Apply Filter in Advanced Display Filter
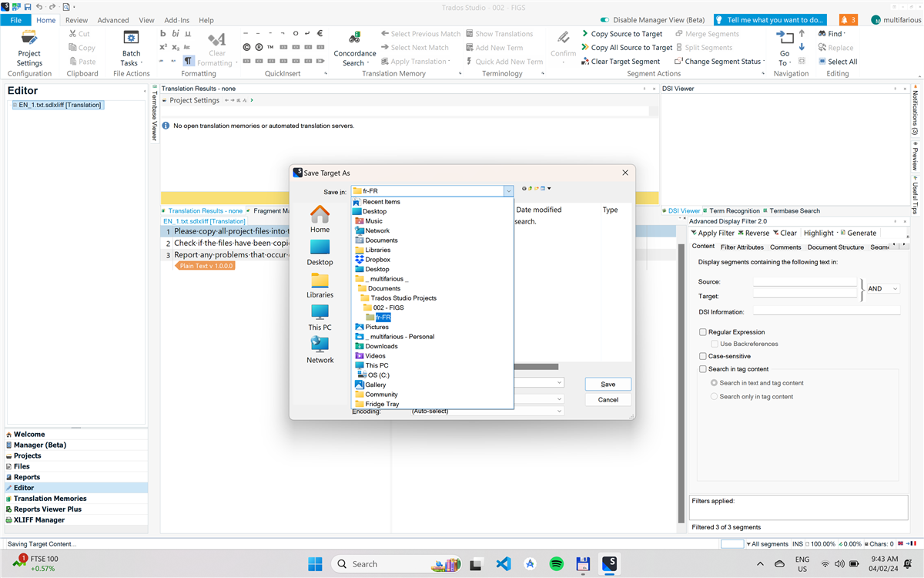The height and width of the screenshot is (578, 924). (x=712, y=233)
